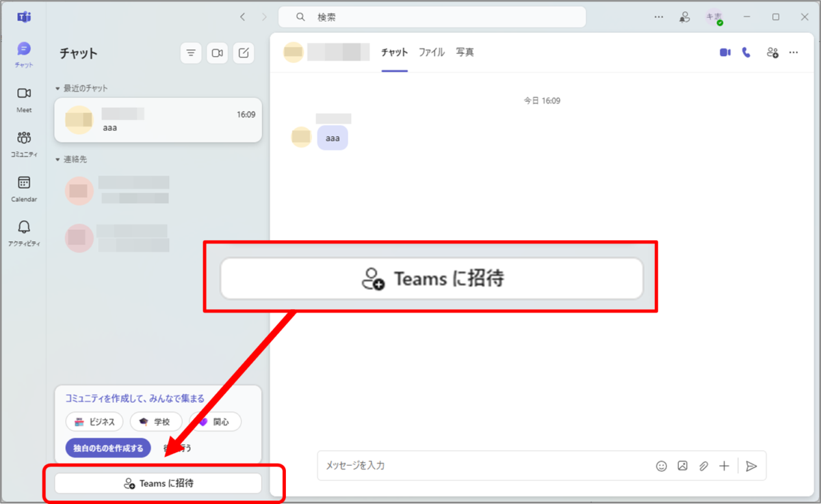Insert a picture with the image icon
The width and height of the screenshot is (821, 504).
683,466
